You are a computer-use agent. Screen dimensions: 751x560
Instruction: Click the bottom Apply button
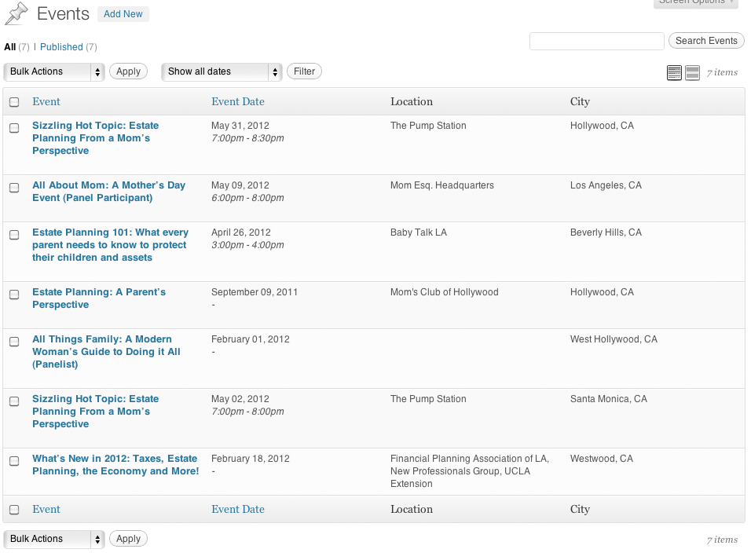click(128, 539)
